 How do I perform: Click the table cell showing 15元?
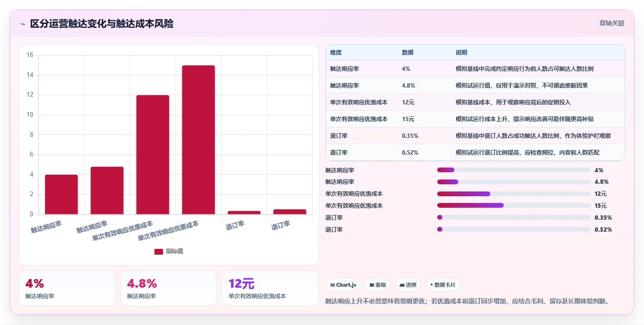tap(408, 119)
